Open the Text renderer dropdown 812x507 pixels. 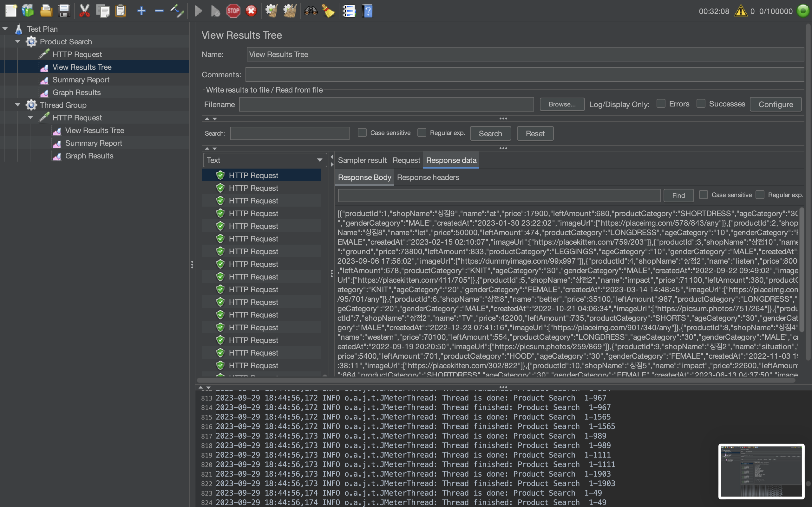click(265, 160)
